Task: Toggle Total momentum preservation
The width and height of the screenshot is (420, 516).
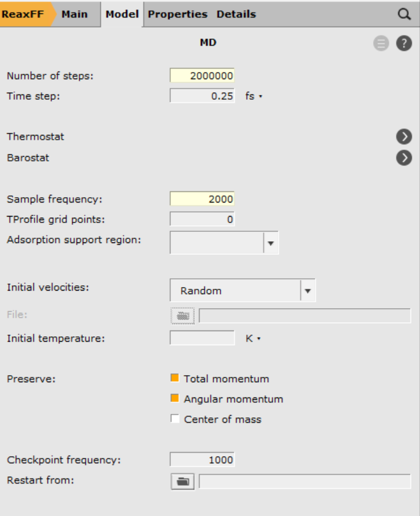Action: pyautogui.click(x=174, y=378)
